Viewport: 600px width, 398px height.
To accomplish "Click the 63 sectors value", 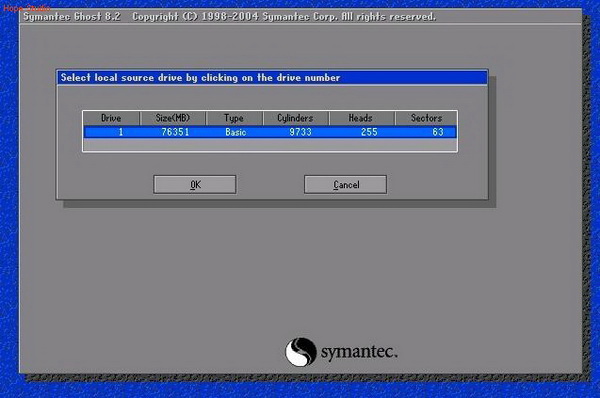I will [x=438, y=132].
